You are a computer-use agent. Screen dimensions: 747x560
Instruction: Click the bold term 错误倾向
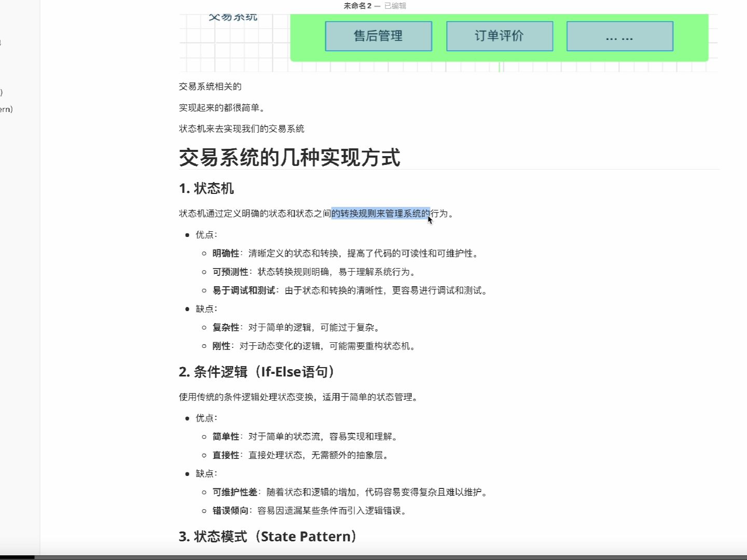click(x=230, y=511)
